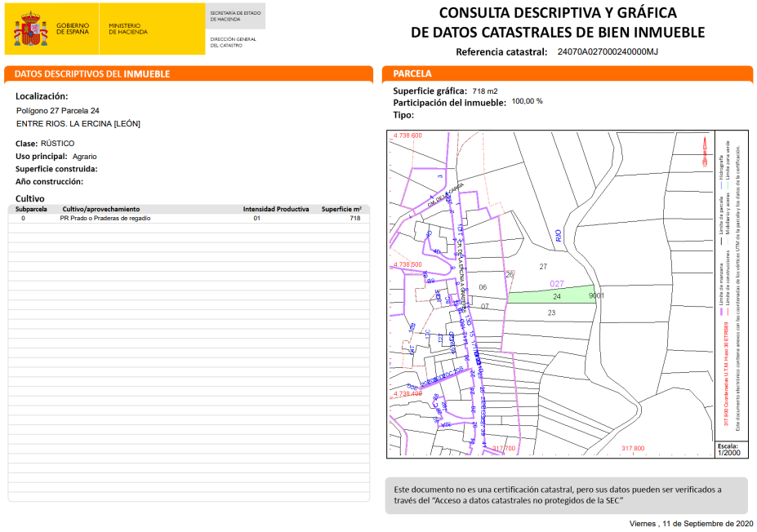Click the north arrow on the map
The width and height of the screenshot is (757, 532).
tap(705, 153)
